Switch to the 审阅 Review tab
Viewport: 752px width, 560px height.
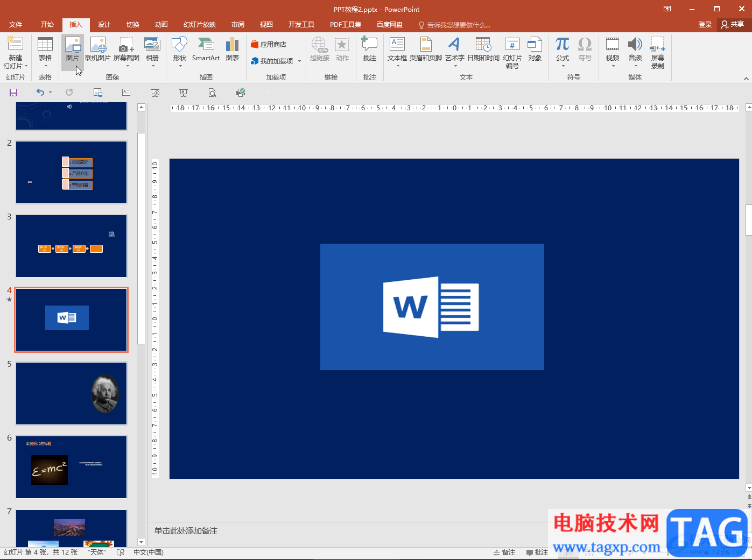(x=238, y=25)
